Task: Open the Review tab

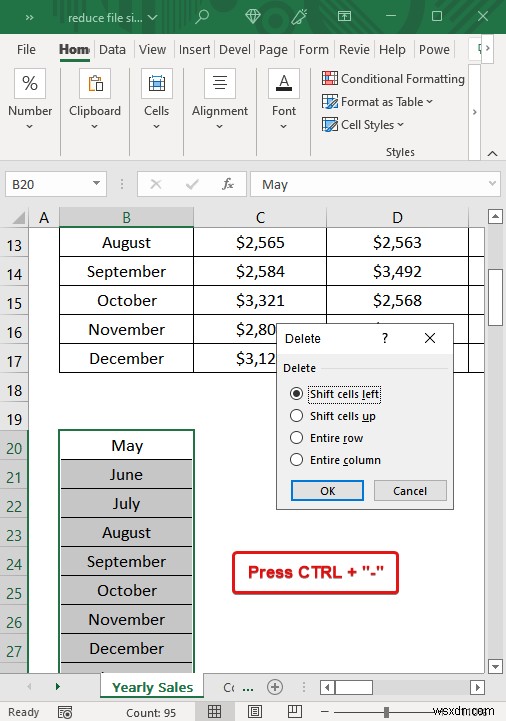Action: (354, 49)
